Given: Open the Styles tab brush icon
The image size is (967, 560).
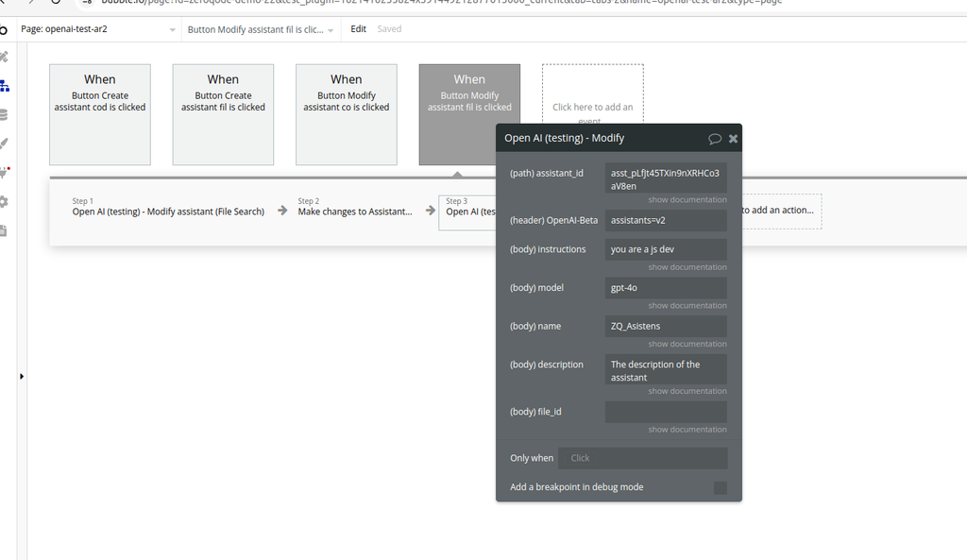Looking at the screenshot, I should 4,144.
